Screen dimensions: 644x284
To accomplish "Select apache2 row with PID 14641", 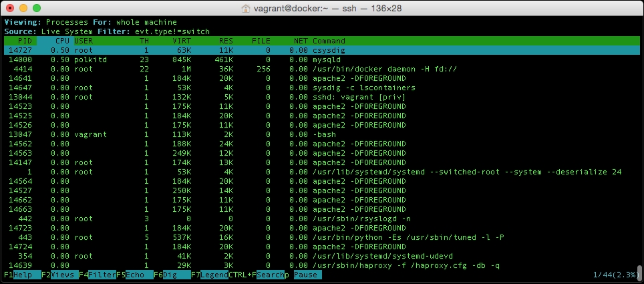I will [322, 78].
